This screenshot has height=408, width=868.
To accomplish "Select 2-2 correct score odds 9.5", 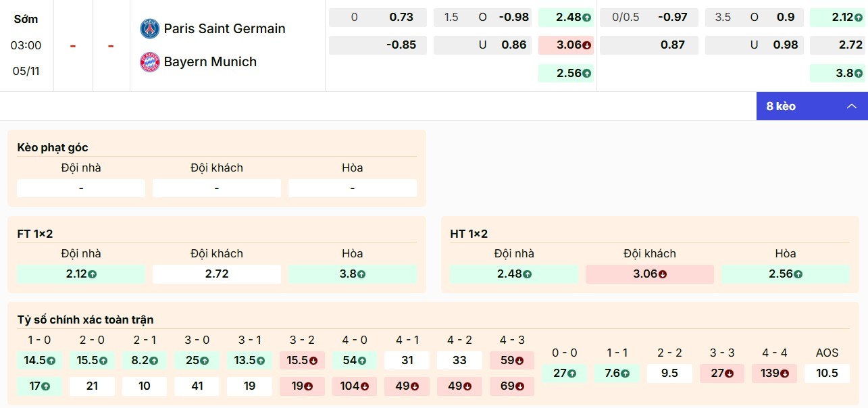I will 669,374.
